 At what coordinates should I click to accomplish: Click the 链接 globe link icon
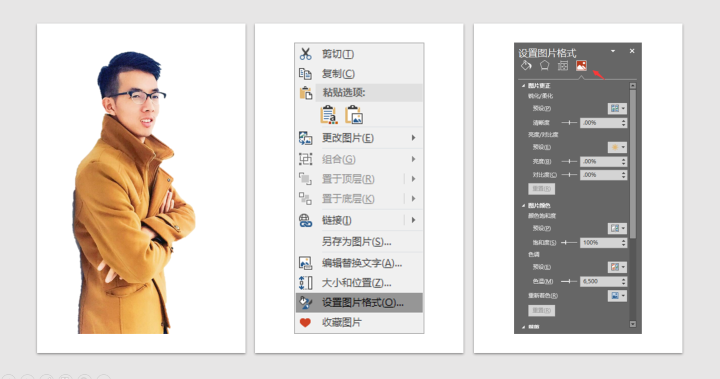click(x=305, y=220)
